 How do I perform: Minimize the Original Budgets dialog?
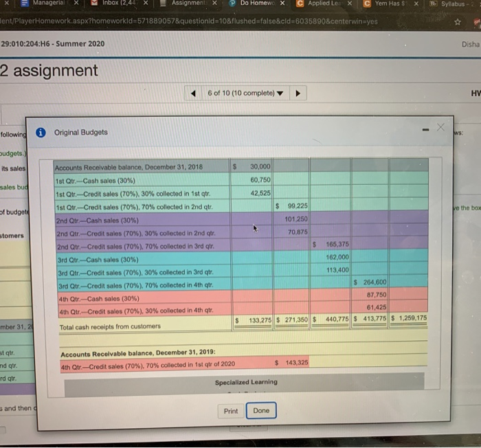[x=425, y=130]
